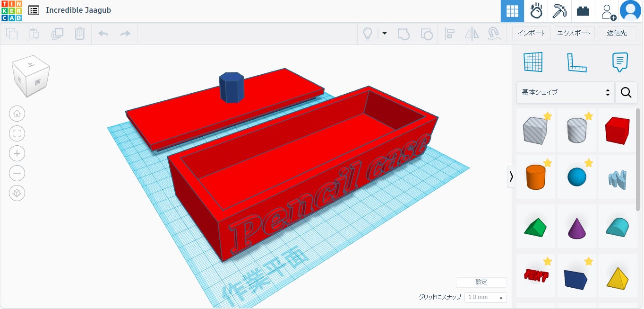This screenshot has height=309, width=644.
Task: Undo the last action
Action: click(x=103, y=34)
